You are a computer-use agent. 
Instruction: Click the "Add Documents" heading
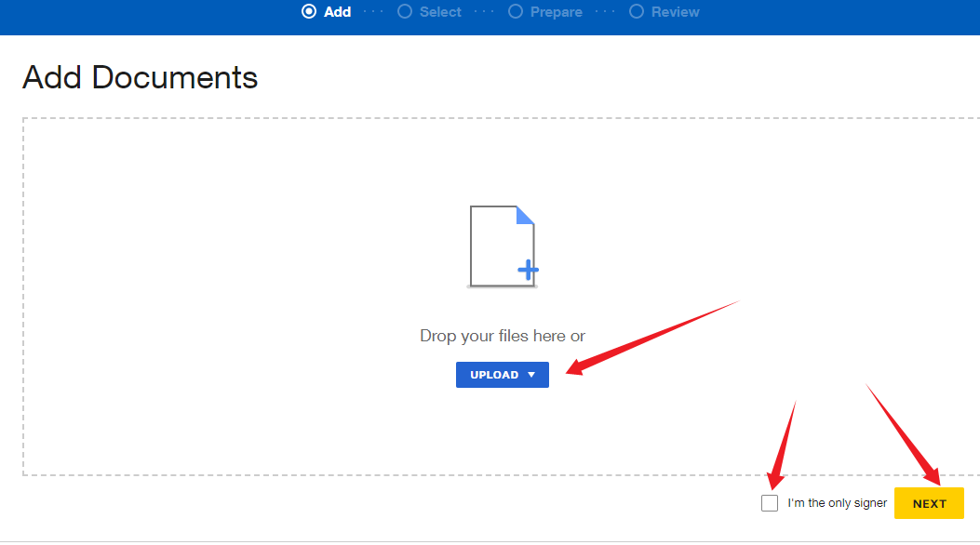140,77
